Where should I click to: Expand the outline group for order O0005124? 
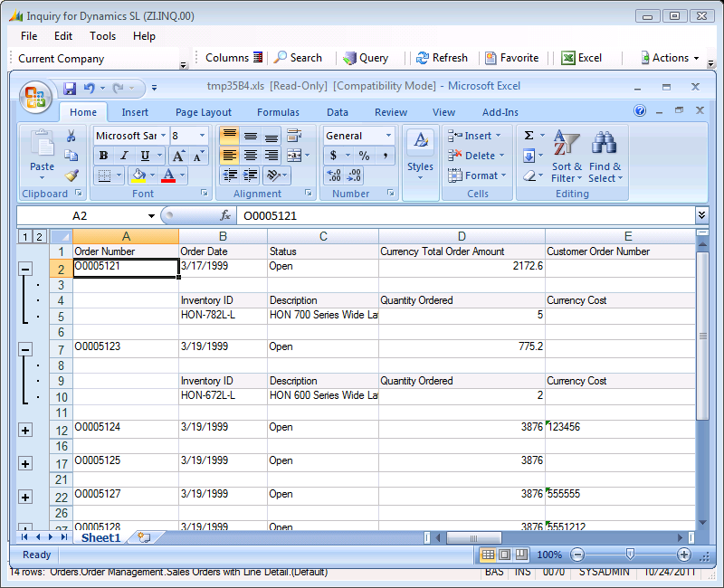(25, 431)
